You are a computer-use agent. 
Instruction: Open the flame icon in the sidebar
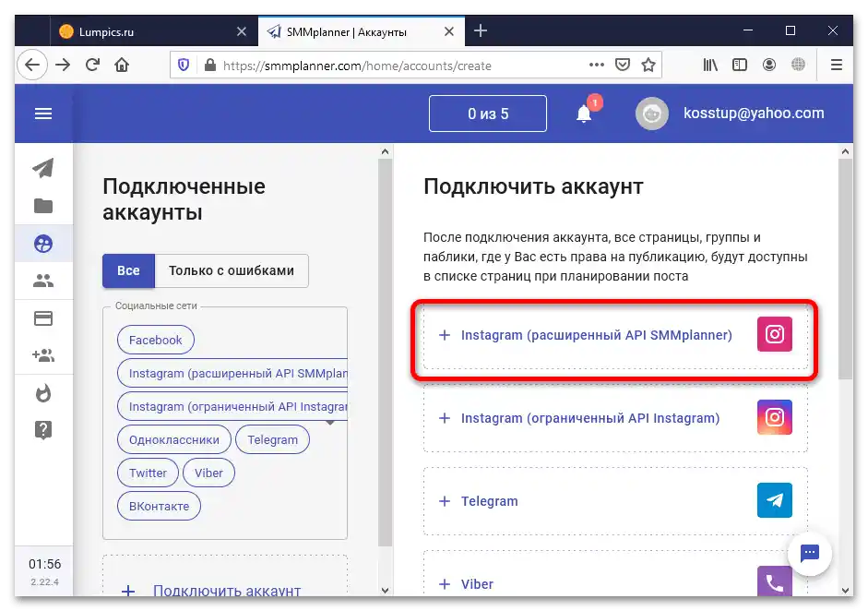[43, 393]
